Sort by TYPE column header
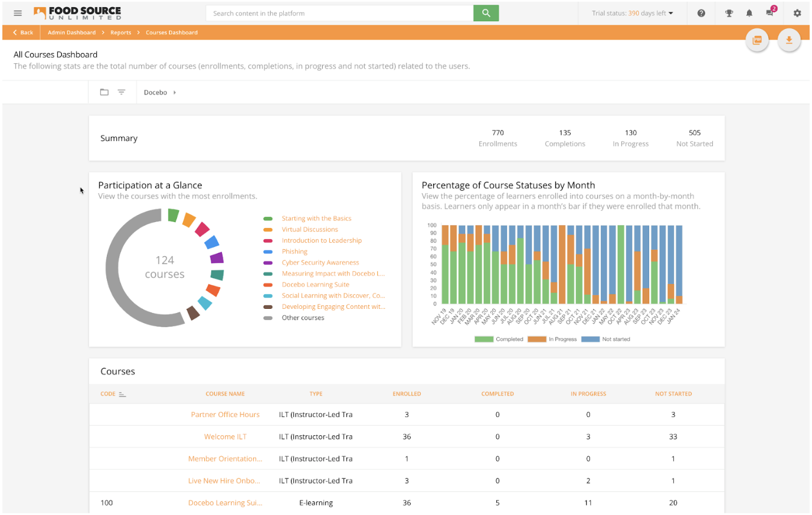The image size is (812, 515). point(316,394)
